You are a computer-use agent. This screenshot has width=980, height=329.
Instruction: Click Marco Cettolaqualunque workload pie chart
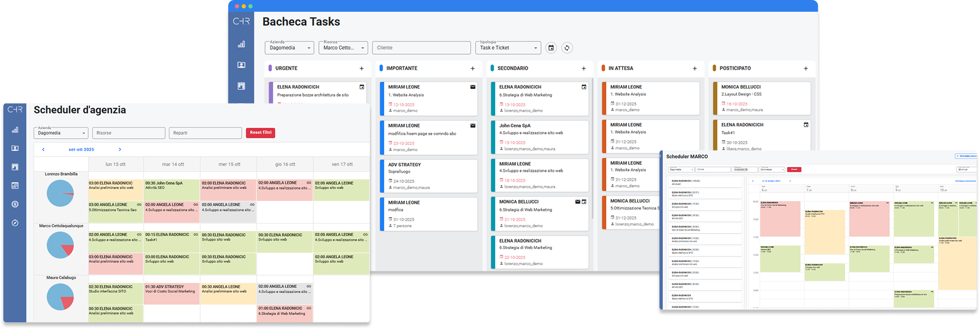click(x=60, y=245)
